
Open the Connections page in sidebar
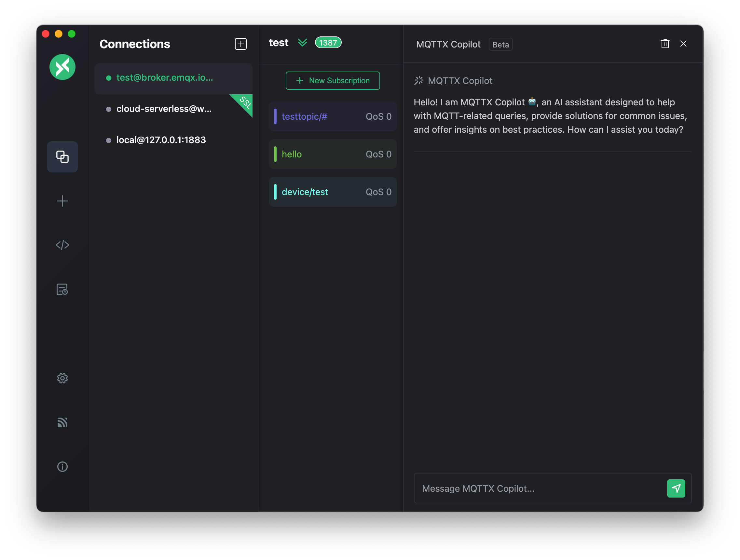click(62, 156)
